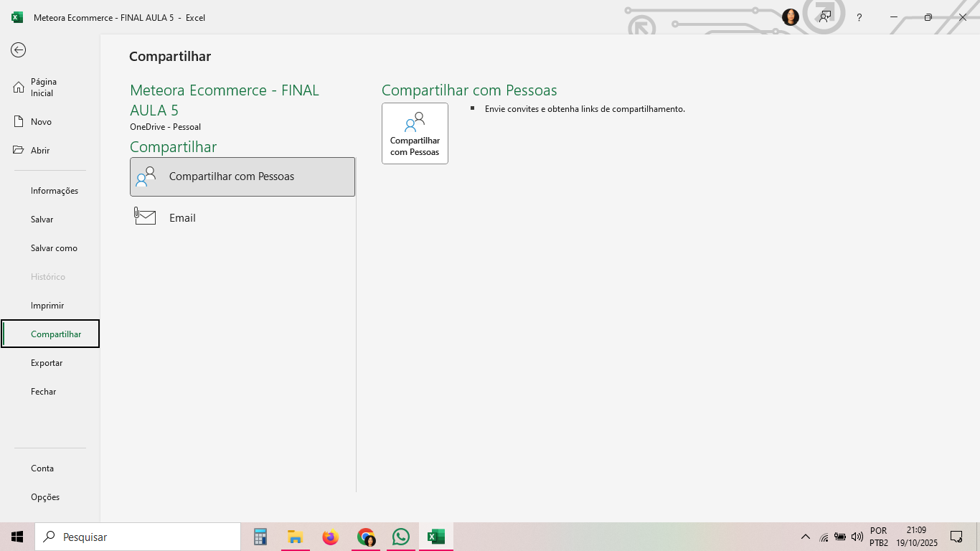This screenshot has height=551, width=980.
Task: Click the 'Envie convites e obtenha links' description
Action: point(585,109)
